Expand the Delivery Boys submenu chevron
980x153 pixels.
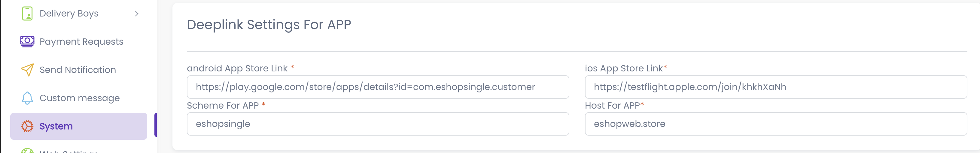pyautogui.click(x=137, y=14)
